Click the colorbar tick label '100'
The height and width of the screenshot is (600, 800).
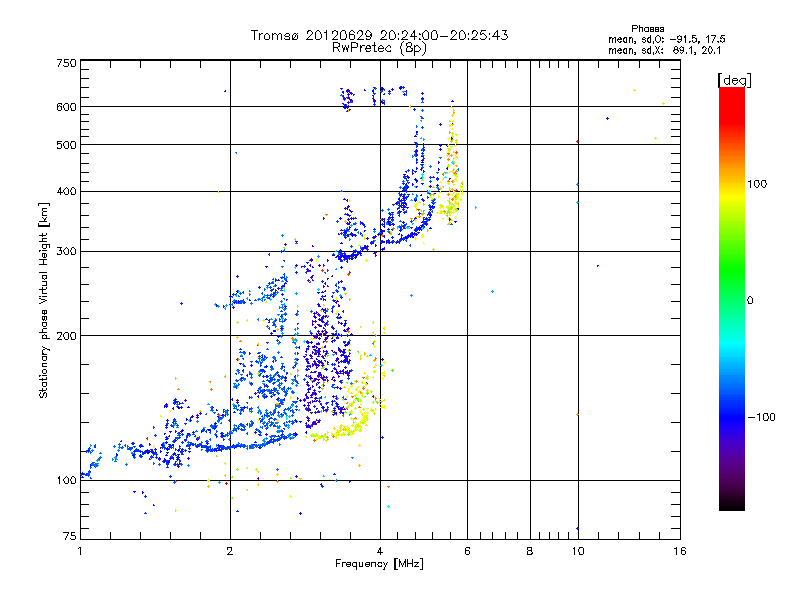(757, 184)
